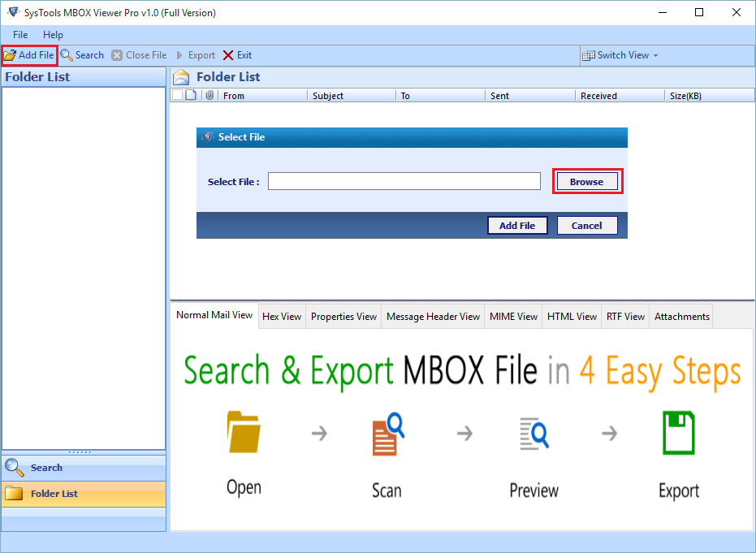Click the Select File path input field
The height and width of the screenshot is (553, 756).
404,181
